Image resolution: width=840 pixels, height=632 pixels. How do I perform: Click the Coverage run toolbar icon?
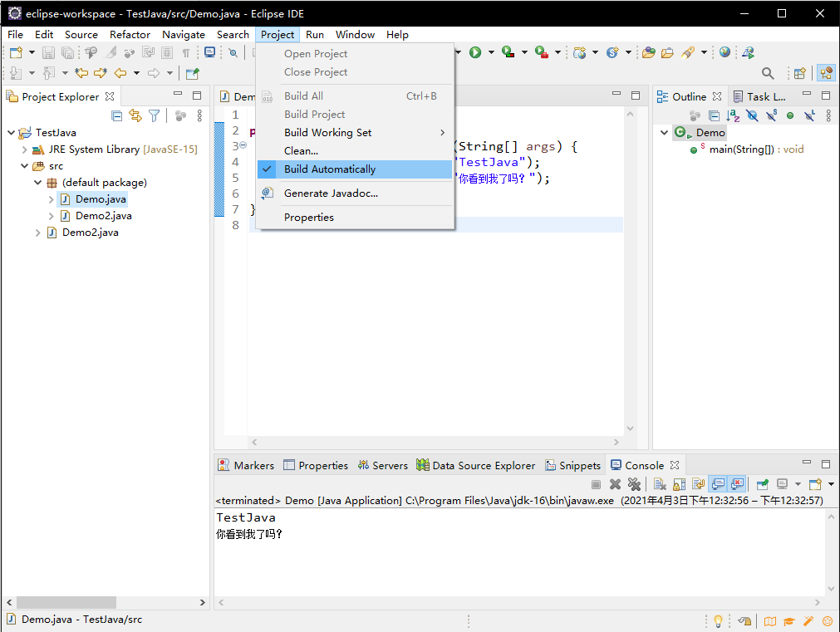508,52
